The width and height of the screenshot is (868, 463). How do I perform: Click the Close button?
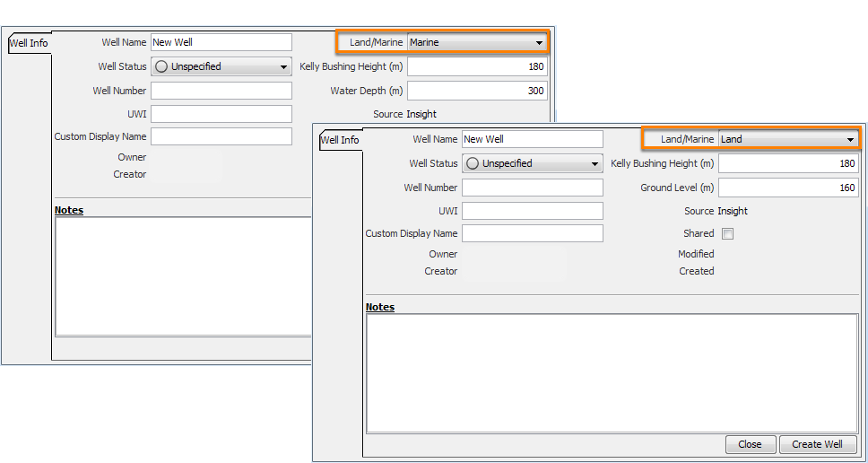tap(751, 444)
